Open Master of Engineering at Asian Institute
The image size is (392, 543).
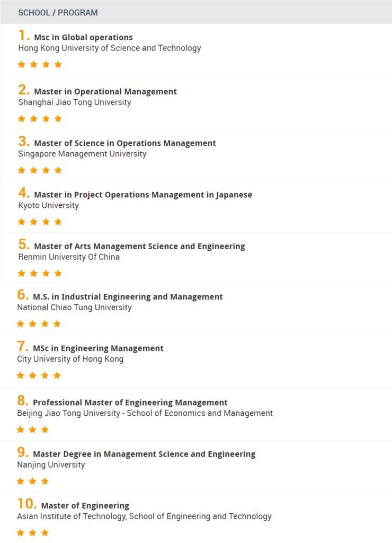pos(85,505)
